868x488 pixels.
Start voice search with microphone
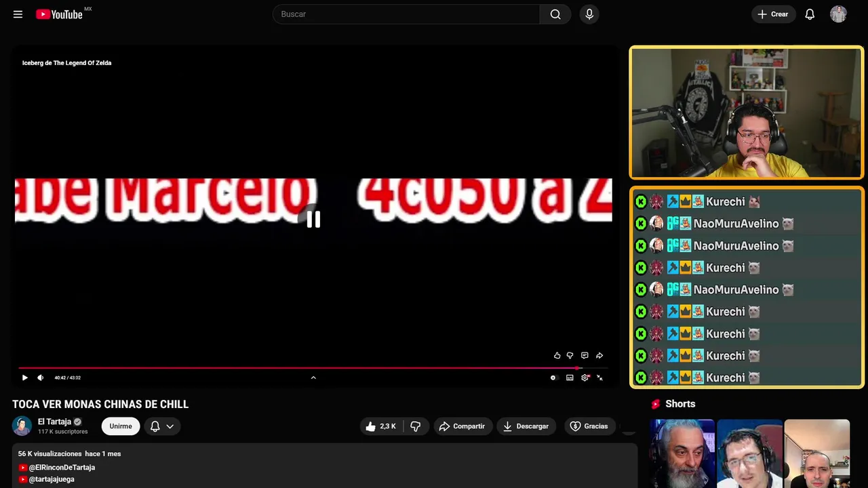point(589,14)
